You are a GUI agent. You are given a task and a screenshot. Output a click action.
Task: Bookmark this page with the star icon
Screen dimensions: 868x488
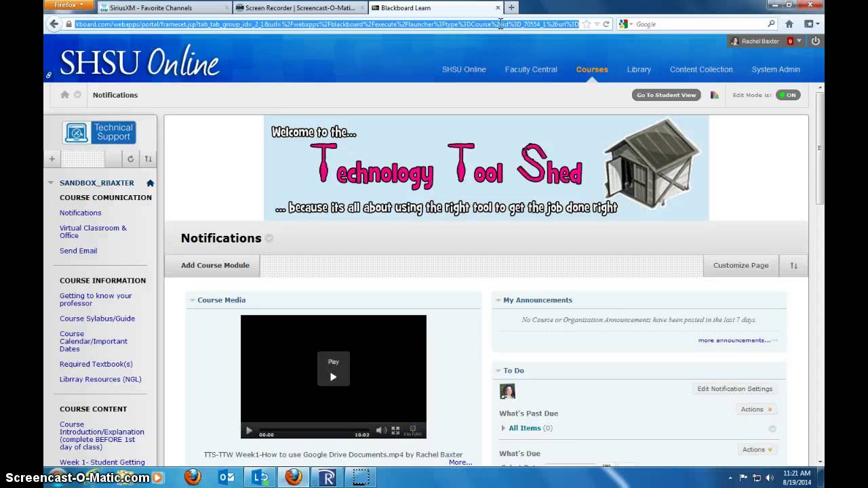587,24
